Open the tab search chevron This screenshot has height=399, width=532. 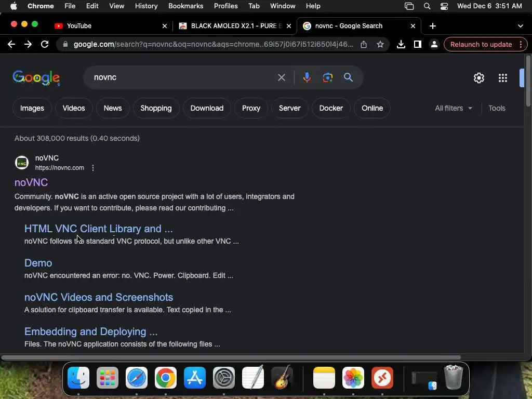[x=521, y=26]
